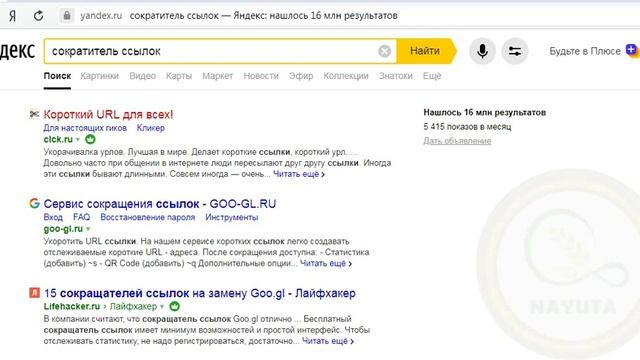Select the 'Поиск' tab
This screenshot has height=360, width=640.
(57, 76)
